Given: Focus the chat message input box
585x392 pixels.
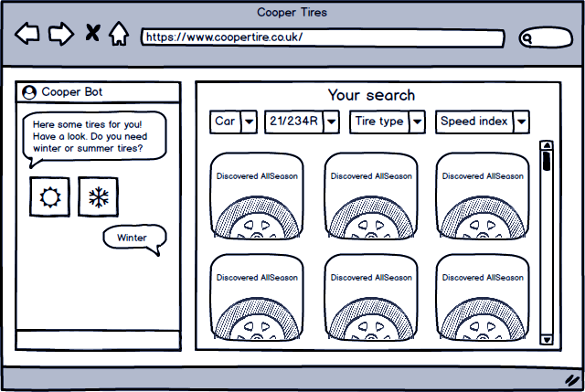Looking at the screenshot, I should point(98,340).
